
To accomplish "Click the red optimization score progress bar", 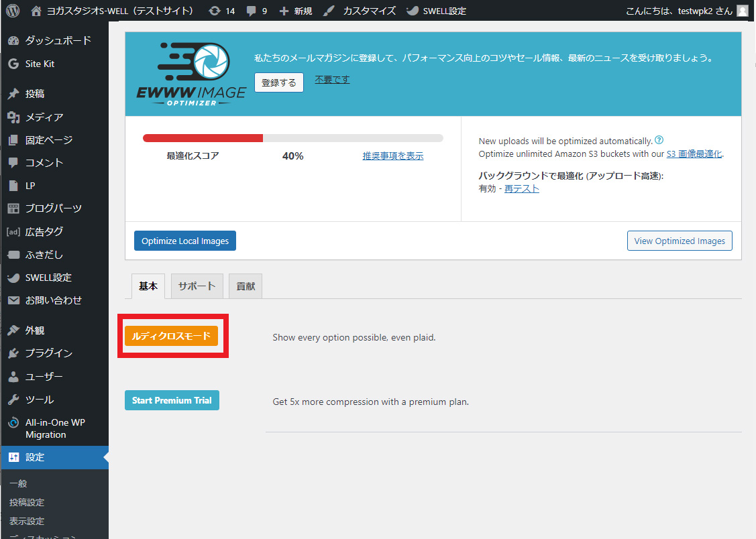I will click(x=203, y=138).
